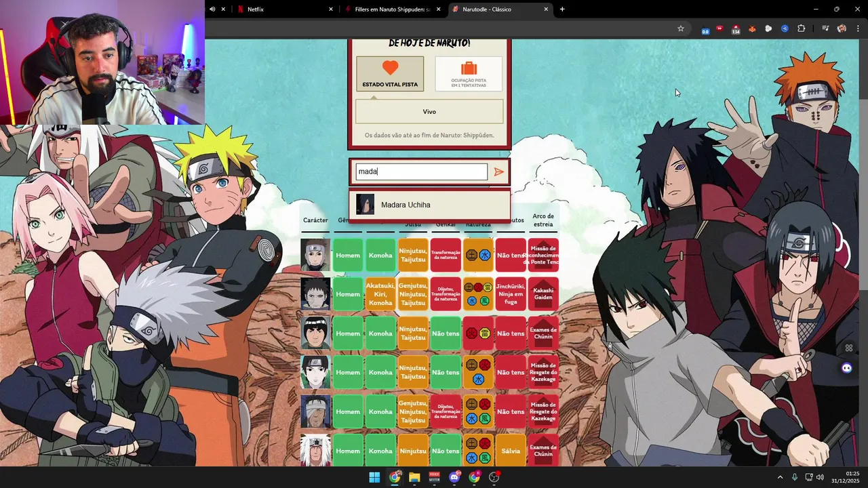The width and height of the screenshot is (868, 488).
Task: Submit the guess with the arrow send icon
Action: point(499,172)
